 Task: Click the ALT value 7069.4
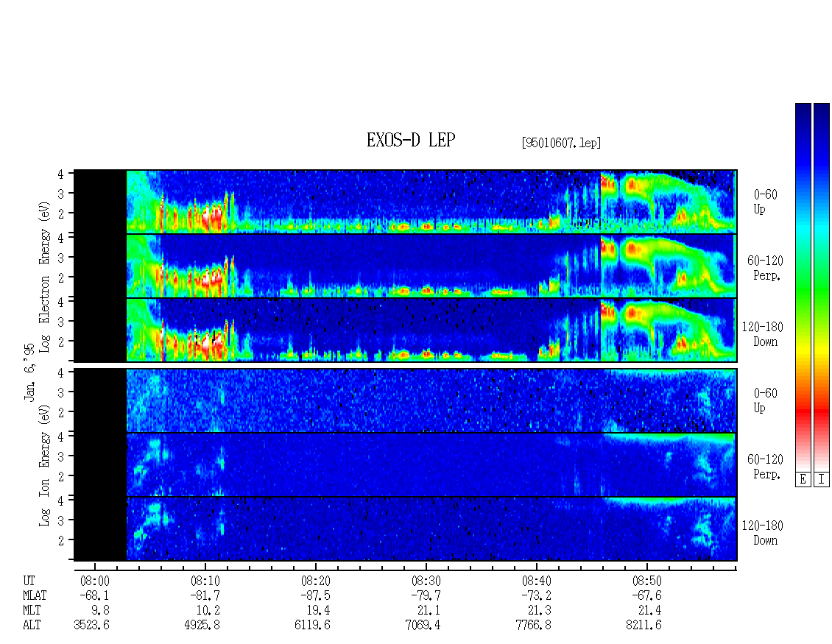423,626
